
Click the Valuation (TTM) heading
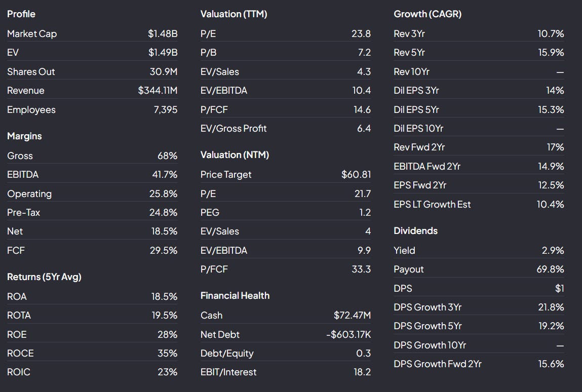[x=234, y=14]
